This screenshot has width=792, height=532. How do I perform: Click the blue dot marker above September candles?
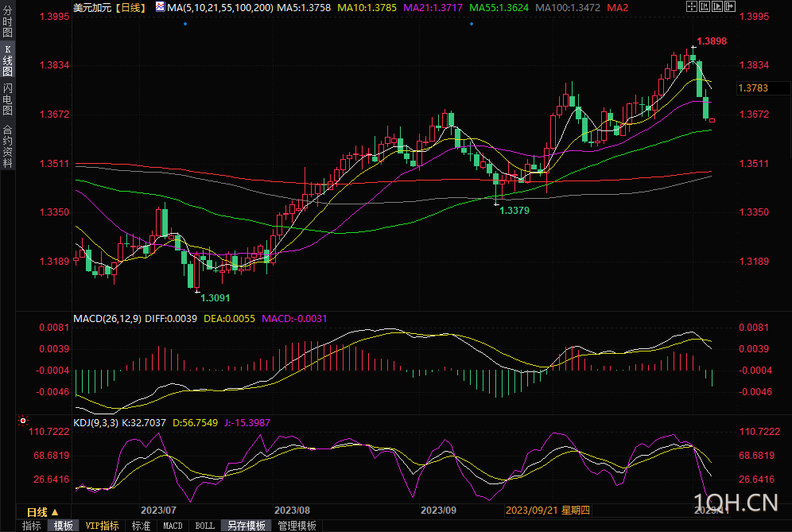(x=472, y=24)
